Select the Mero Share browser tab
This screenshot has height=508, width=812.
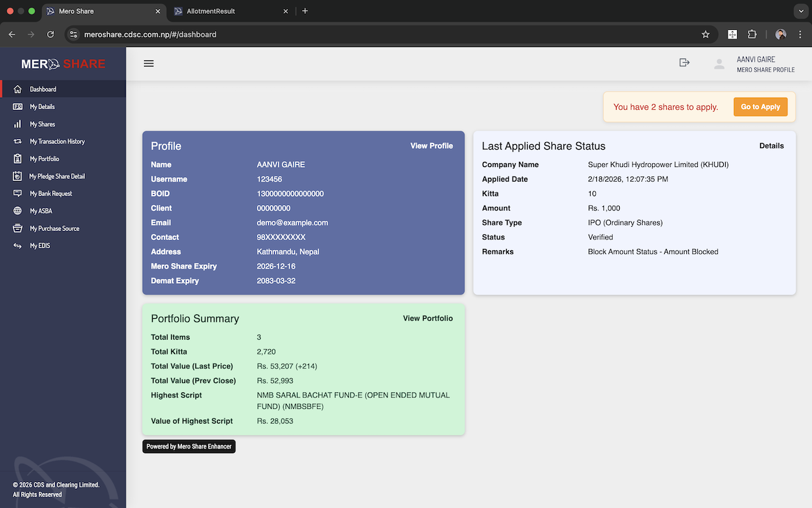(104, 11)
